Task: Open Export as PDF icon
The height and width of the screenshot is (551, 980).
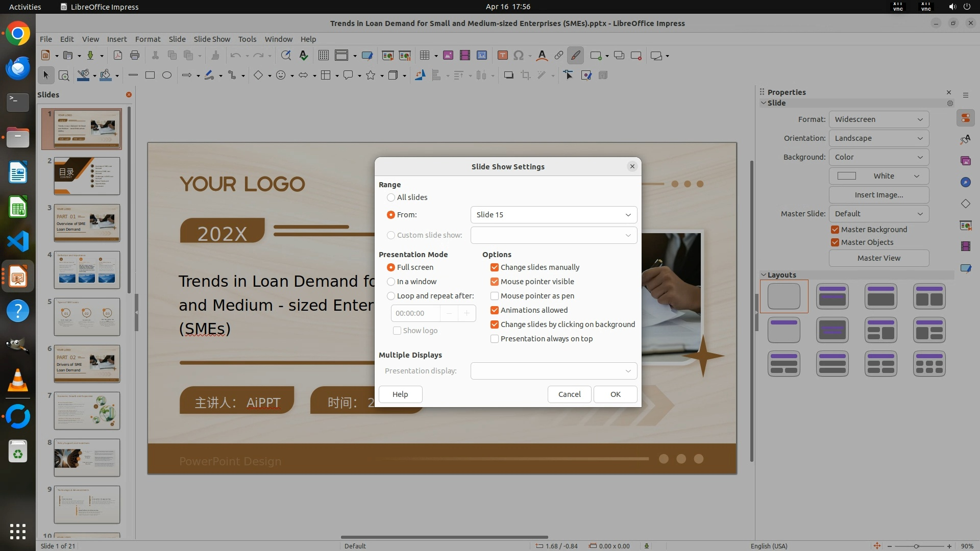Action: [118, 56]
